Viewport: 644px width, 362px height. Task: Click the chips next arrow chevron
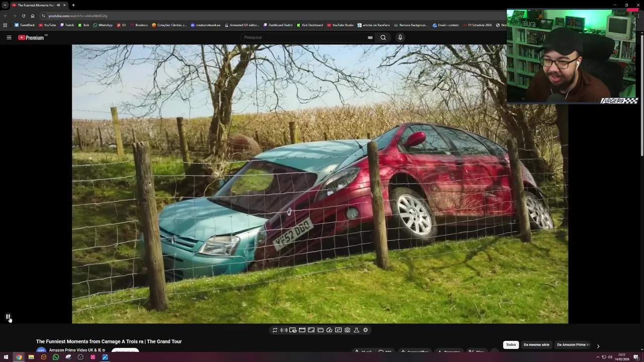point(598,346)
